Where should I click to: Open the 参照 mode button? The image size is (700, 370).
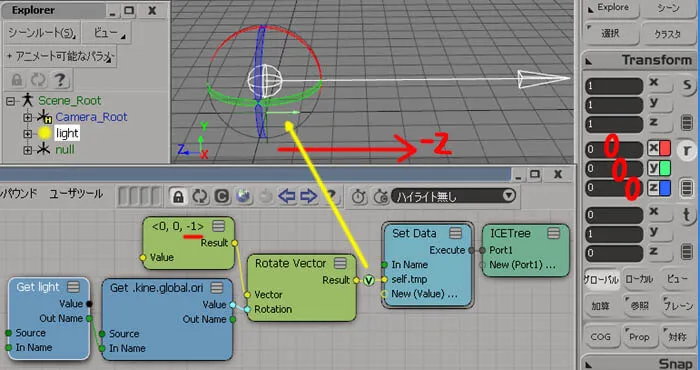point(639,306)
